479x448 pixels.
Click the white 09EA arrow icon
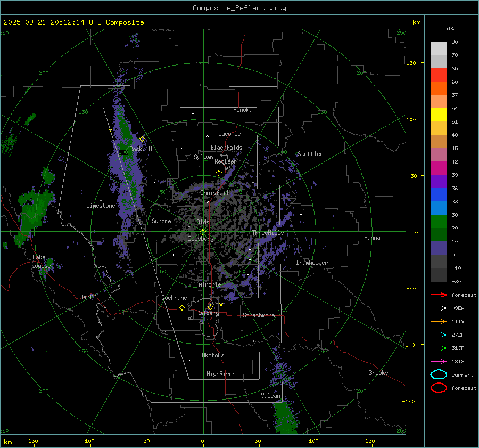coord(439,308)
